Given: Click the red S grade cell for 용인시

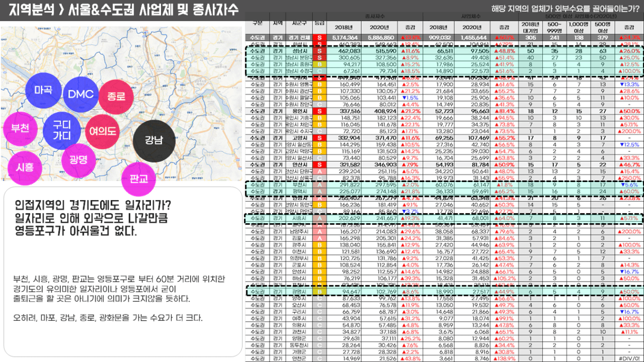Looking at the screenshot, I should tap(319, 111).
